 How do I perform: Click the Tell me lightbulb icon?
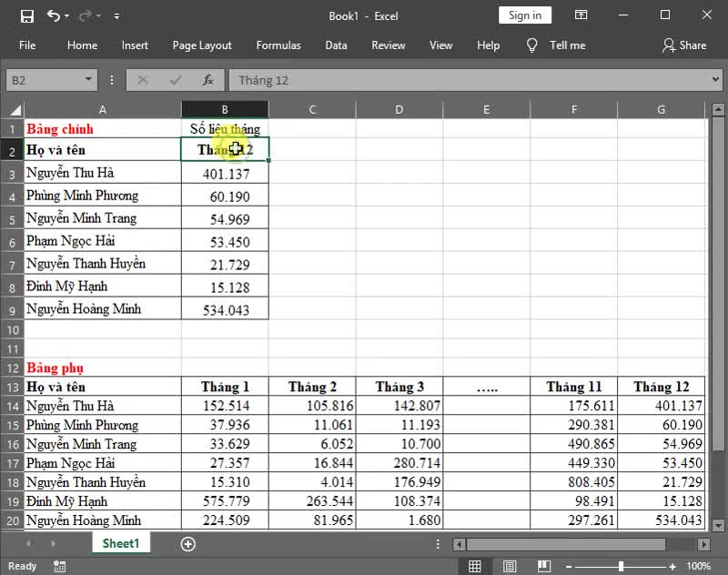[x=531, y=45]
